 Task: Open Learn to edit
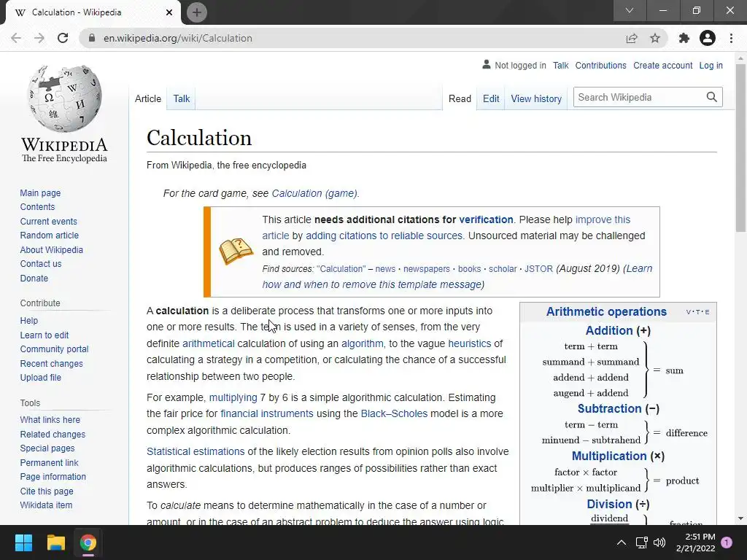(x=44, y=335)
